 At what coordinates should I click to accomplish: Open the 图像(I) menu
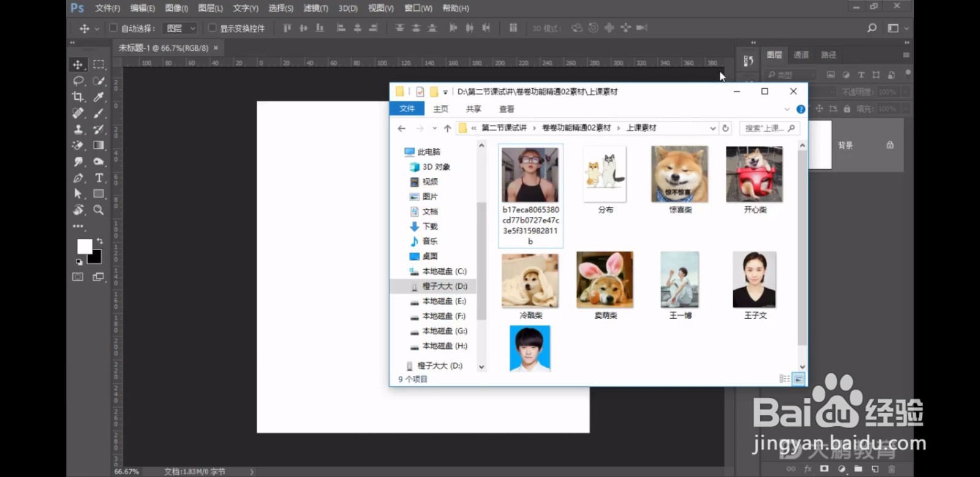(x=176, y=9)
